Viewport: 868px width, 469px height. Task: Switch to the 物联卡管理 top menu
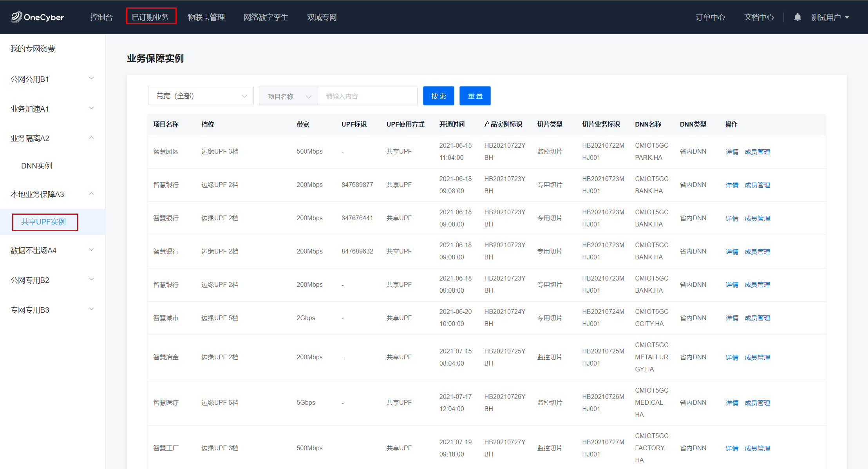[206, 18]
